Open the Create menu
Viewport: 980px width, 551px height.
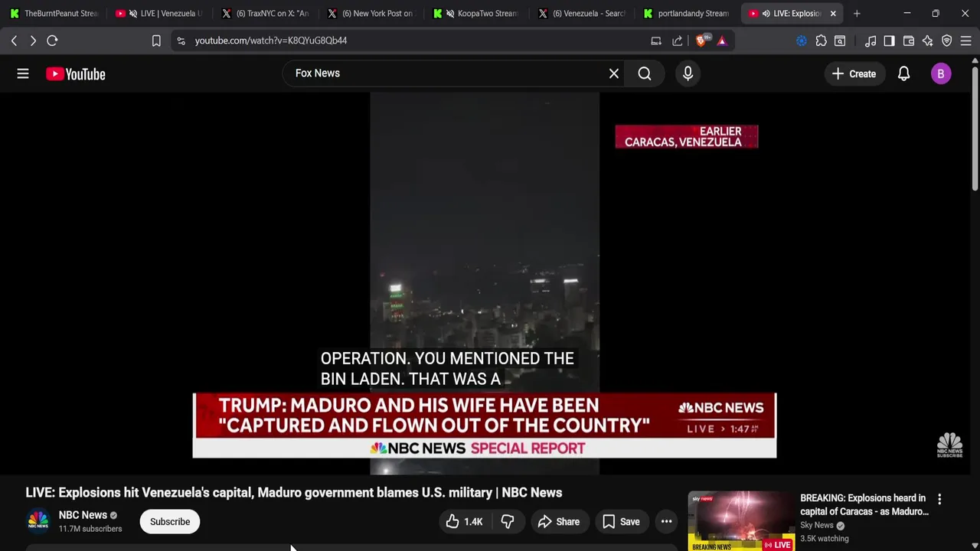coord(854,73)
